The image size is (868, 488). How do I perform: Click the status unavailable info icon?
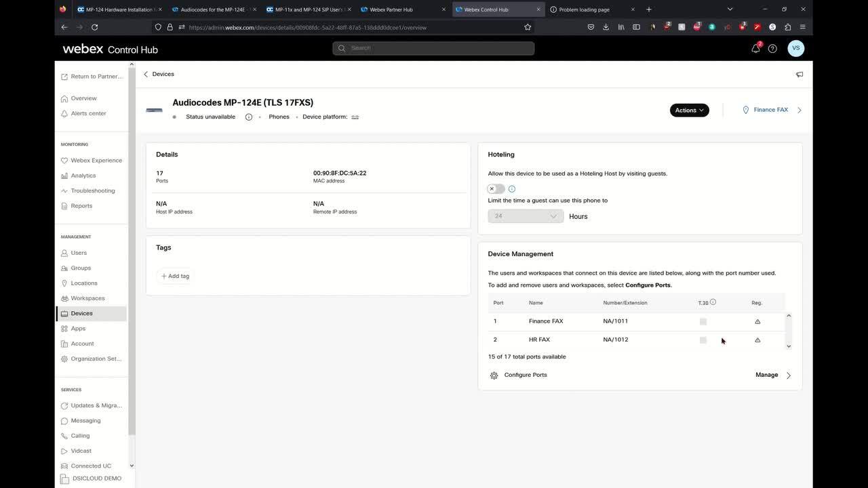[x=249, y=117]
